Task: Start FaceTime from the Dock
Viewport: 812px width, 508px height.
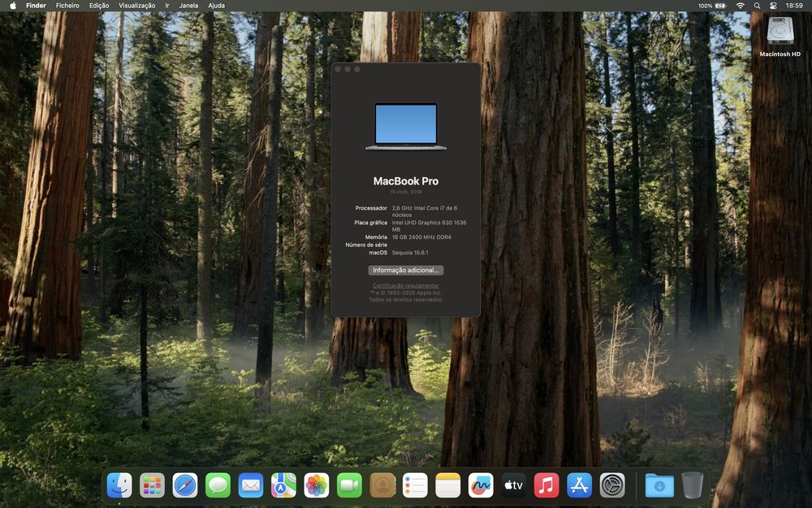Action: tap(349, 486)
